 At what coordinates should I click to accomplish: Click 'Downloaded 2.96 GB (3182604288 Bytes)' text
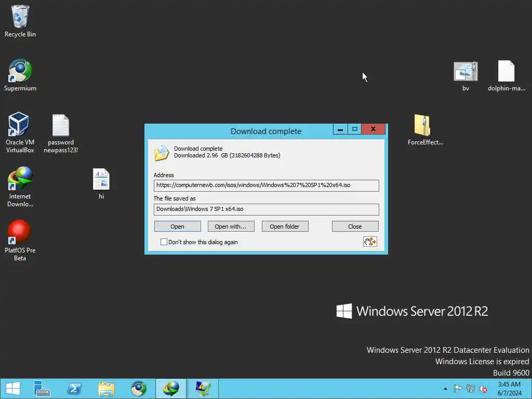click(227, 155)
